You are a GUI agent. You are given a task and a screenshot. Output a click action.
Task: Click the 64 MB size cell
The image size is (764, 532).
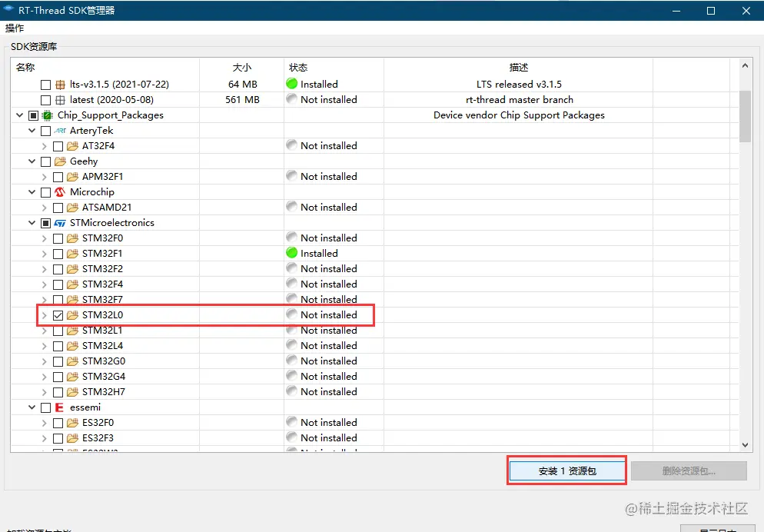click(x=243, y=85)
